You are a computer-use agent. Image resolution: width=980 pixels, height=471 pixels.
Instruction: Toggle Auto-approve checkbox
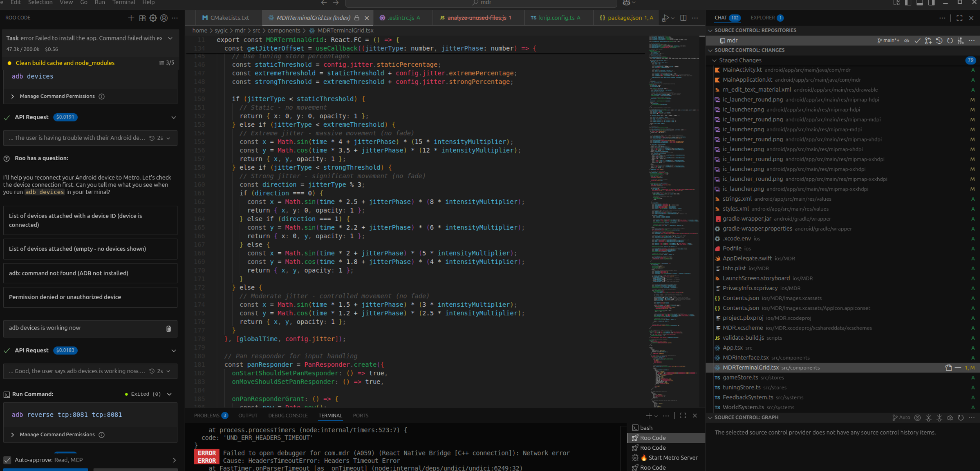click(7, 460)
